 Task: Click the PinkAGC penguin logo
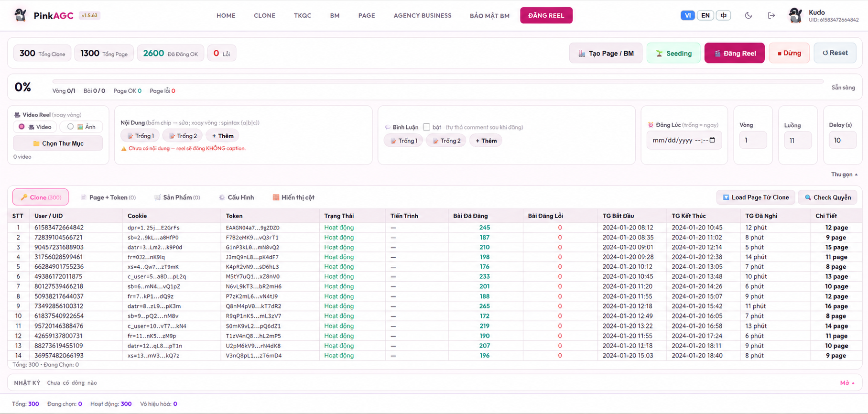click(21, 15)
